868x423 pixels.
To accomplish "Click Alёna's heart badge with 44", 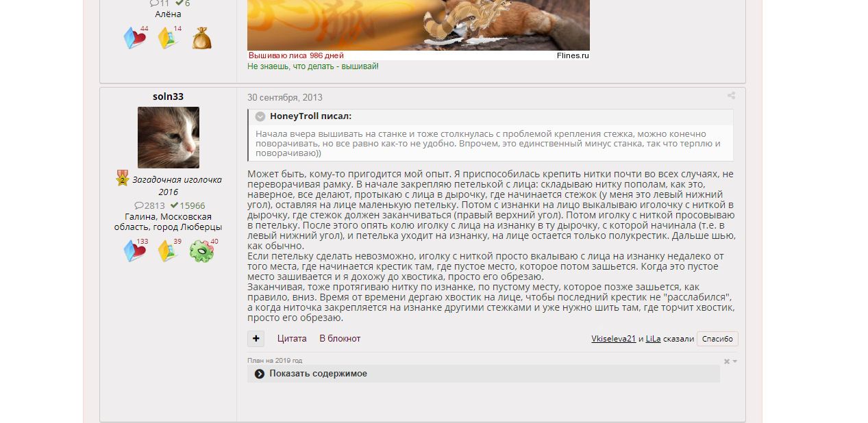I will [x=135, y=38].
